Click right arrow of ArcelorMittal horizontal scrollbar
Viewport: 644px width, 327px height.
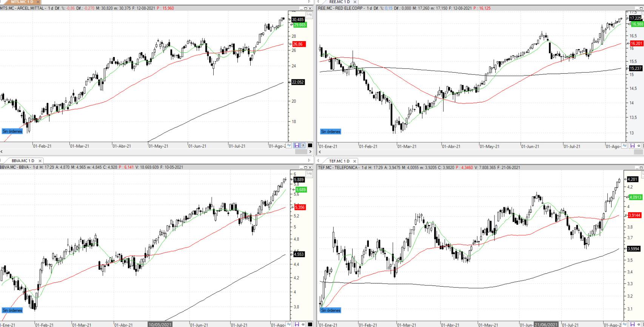click(310, 152)
